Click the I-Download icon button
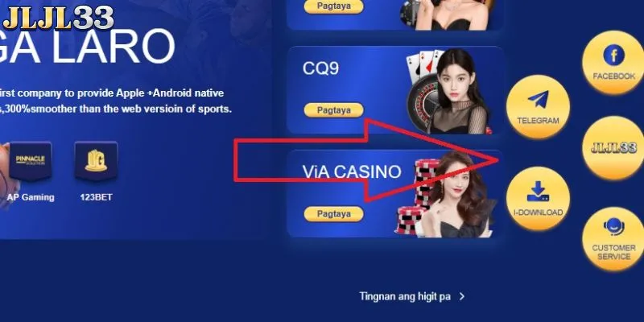 click(x=538, y=198)
